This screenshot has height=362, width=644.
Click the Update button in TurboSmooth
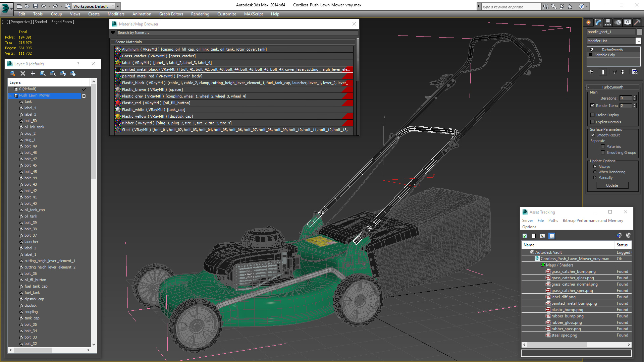612,185
